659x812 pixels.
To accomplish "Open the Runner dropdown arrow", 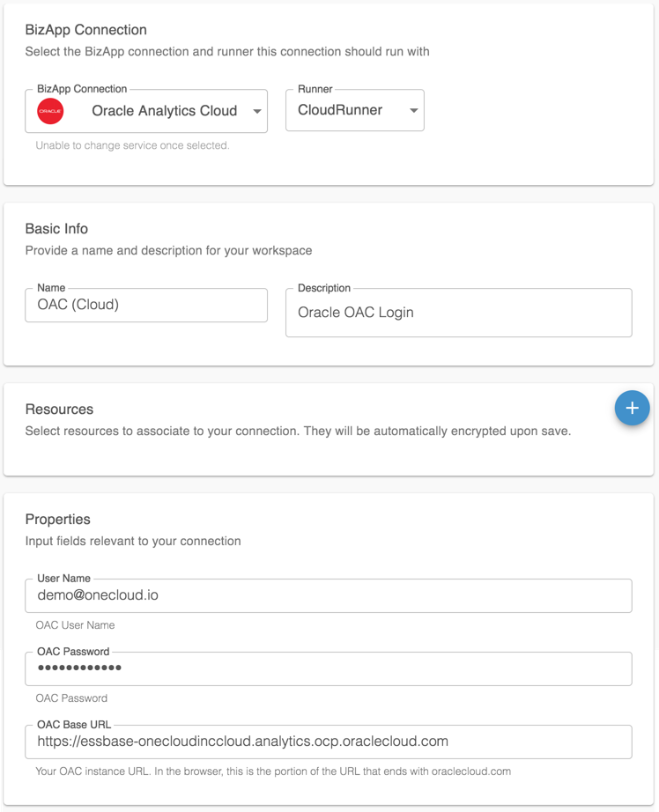I will click(x=413, y=111).
